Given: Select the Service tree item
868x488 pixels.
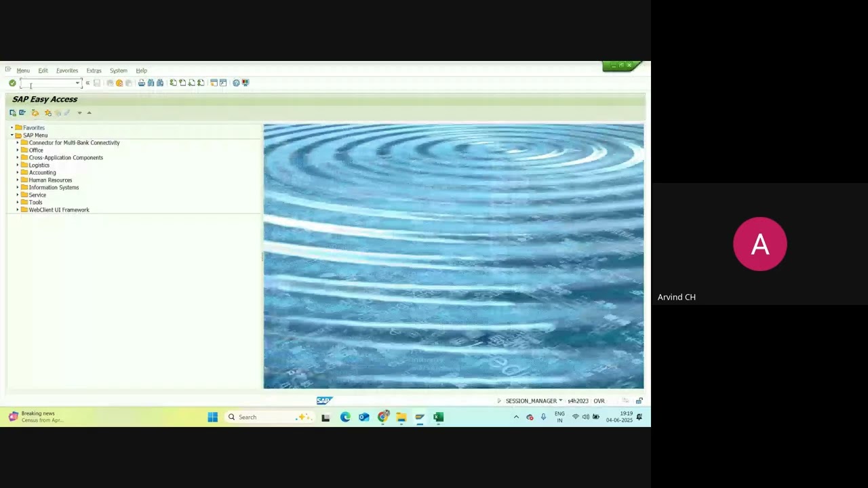Looking at the screenshot, I should click(x=37, y=195).
